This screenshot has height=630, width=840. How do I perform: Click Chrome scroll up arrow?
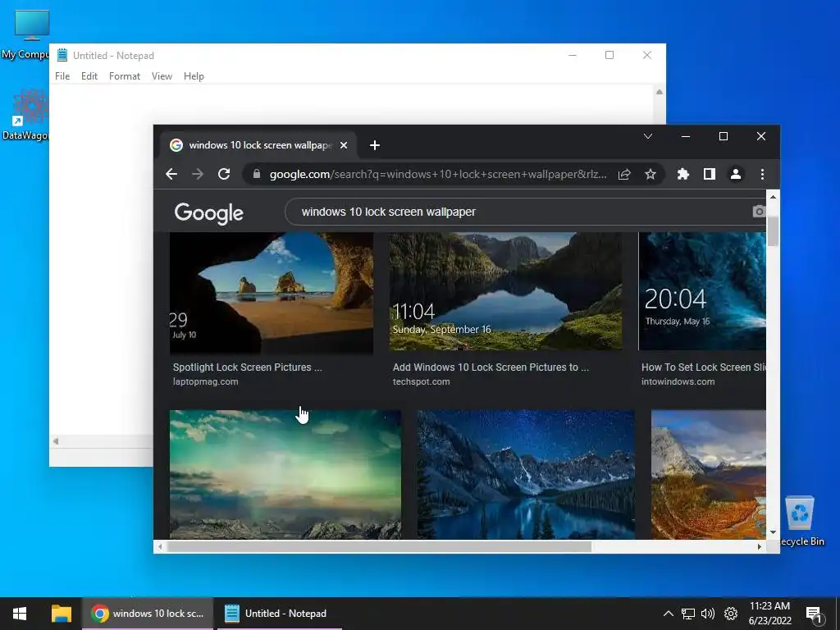(773, 197)
